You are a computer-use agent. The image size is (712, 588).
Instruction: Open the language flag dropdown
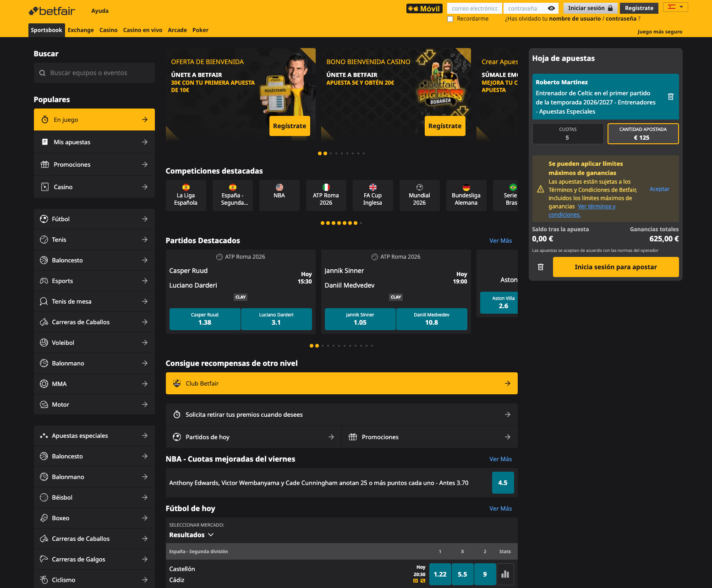pyautogui.click(x=675, y=7)
